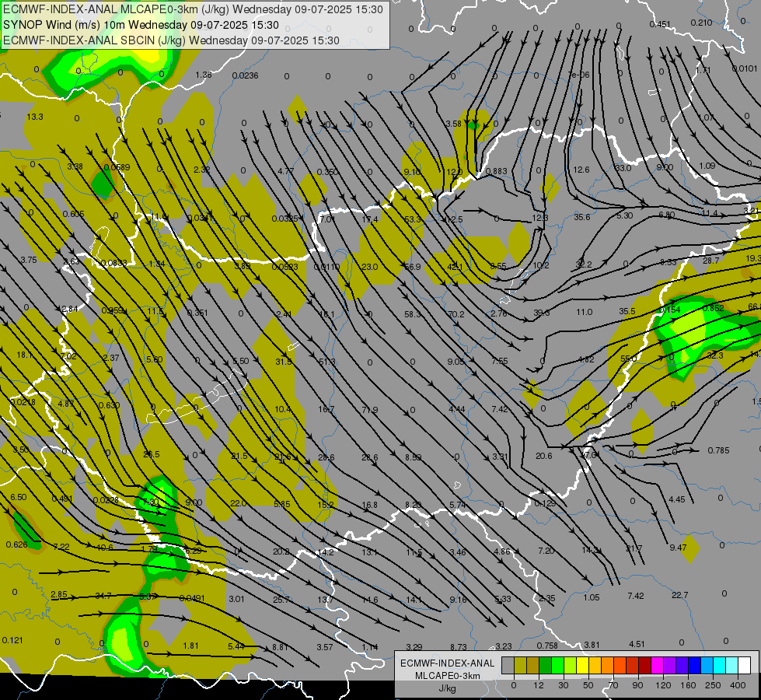
Task: Click the bright yellow legend swatch
Action: click(x=582, y=666)
